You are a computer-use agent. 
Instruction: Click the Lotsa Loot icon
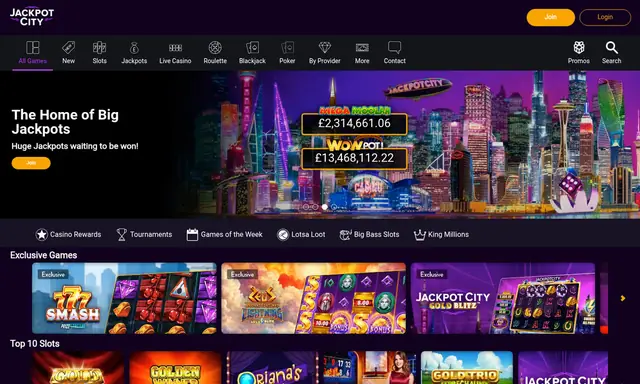(x=283, y=235)
